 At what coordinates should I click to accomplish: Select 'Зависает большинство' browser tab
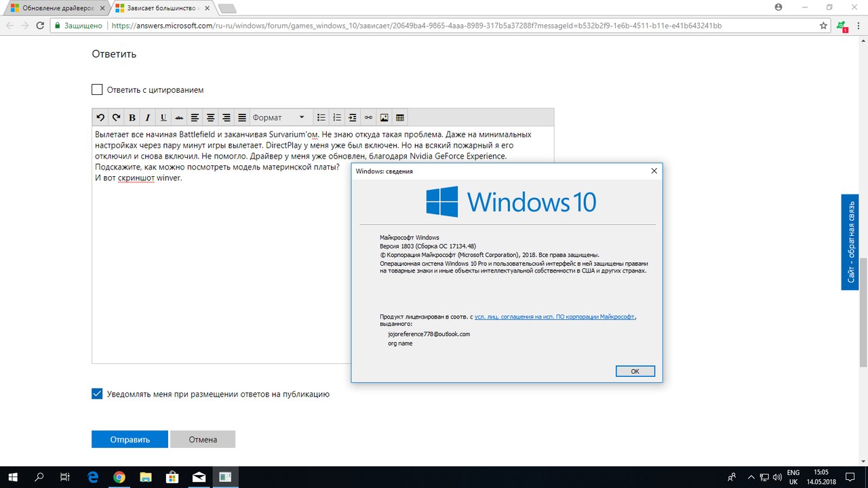click(x=163, y=8)
